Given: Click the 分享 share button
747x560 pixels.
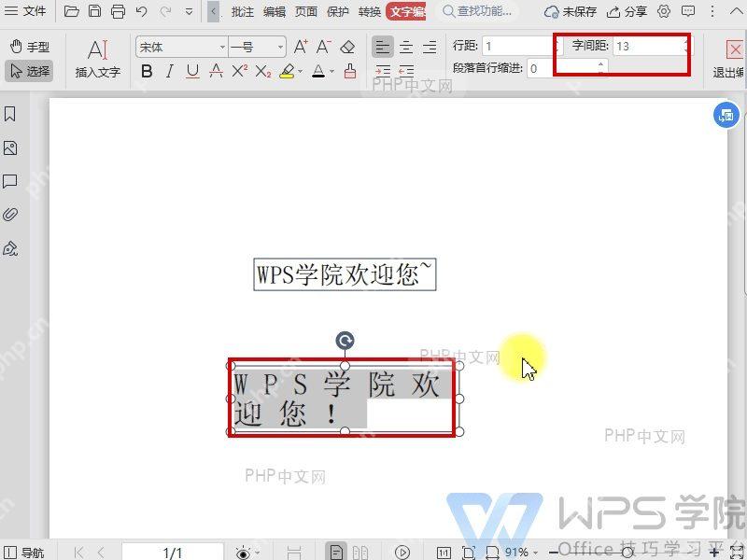Looking at the screenshot, I should point(627,11).
